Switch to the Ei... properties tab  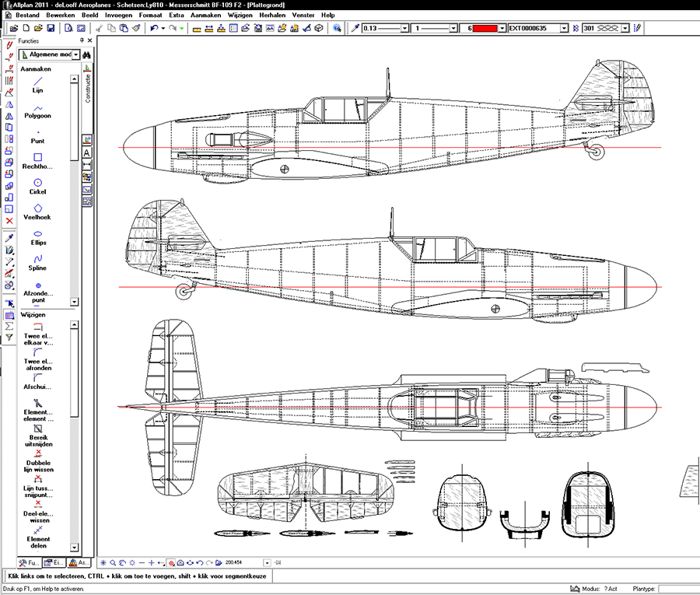pyautogui.click(x=54, y=563)
